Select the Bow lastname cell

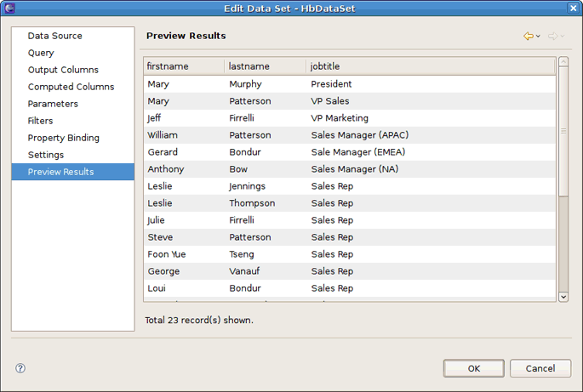pos(238,169)
